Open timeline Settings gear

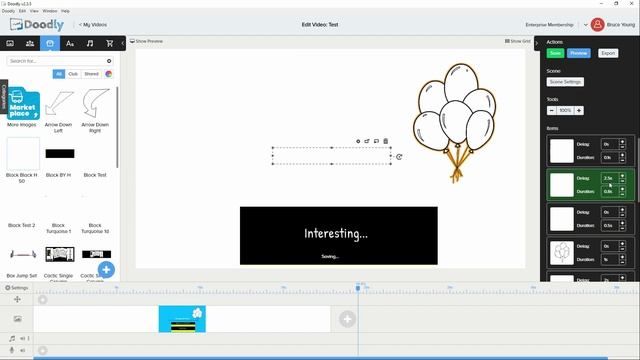click(16, 288)
